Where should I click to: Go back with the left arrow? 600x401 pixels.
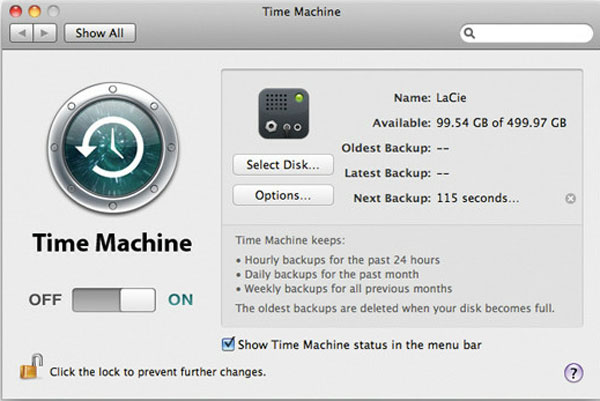click(x=24, y=33)
